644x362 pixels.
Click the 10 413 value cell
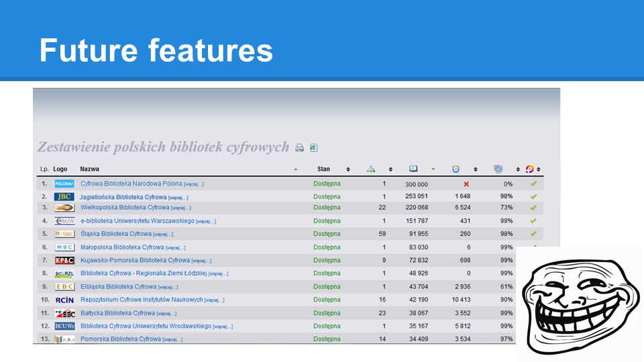462,300
